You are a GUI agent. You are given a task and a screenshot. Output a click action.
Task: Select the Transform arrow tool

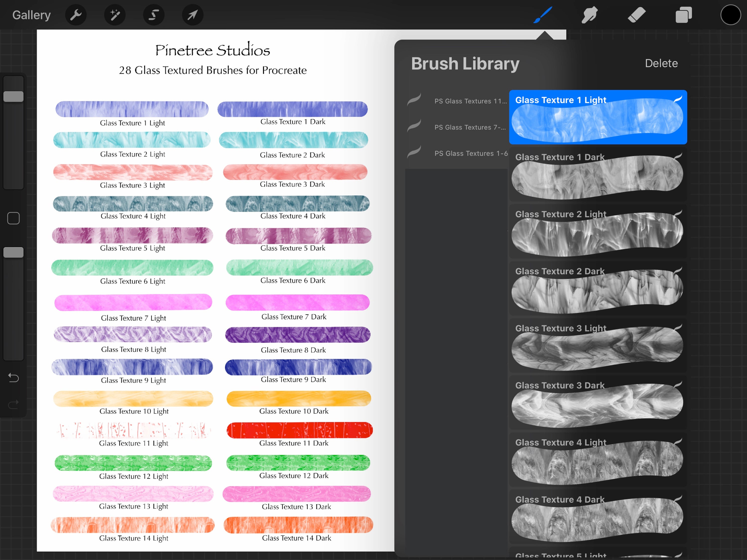click(192, 14)
